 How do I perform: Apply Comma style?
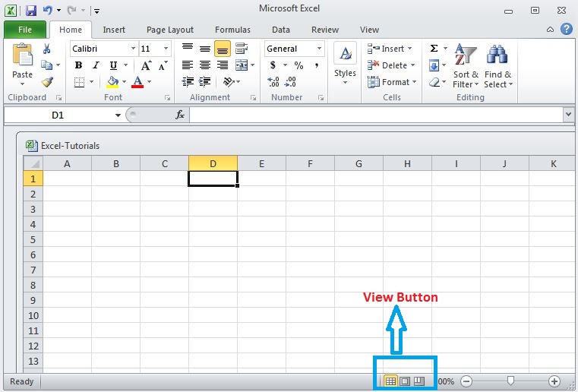pyautogui.click(x=316, y=65)
